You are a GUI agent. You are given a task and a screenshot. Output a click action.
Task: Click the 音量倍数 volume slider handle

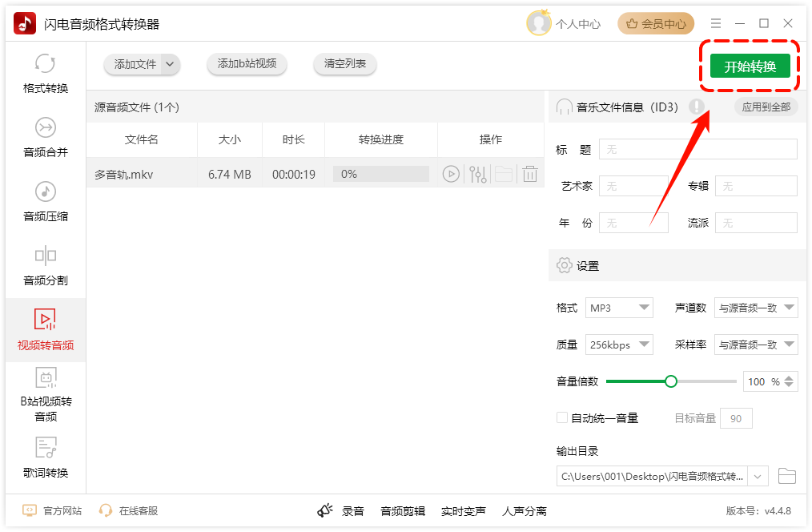[670, 381]
